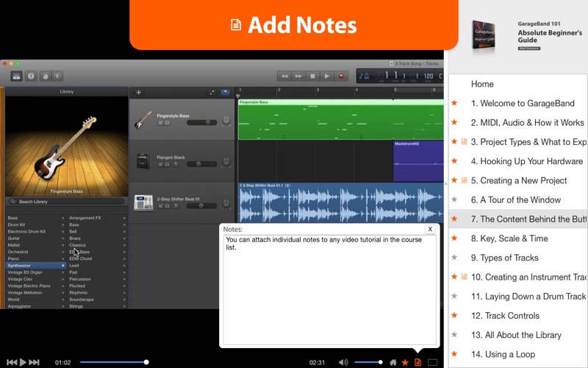Image resolution: width=588 pixels, height=368 pixels.
Task: Open the notes icon in player bar
Action: pyautogui.click(x=417, y=362)
